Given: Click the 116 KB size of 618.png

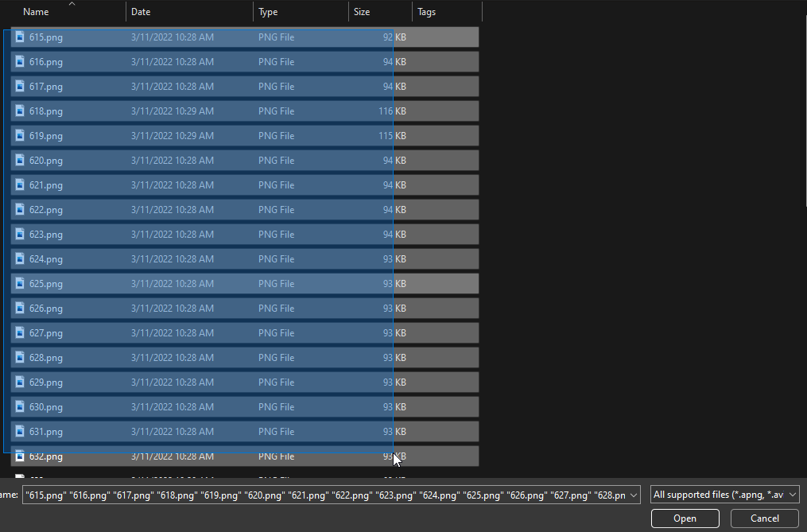Looking at the screenshot, I should [x=392, y=111].
